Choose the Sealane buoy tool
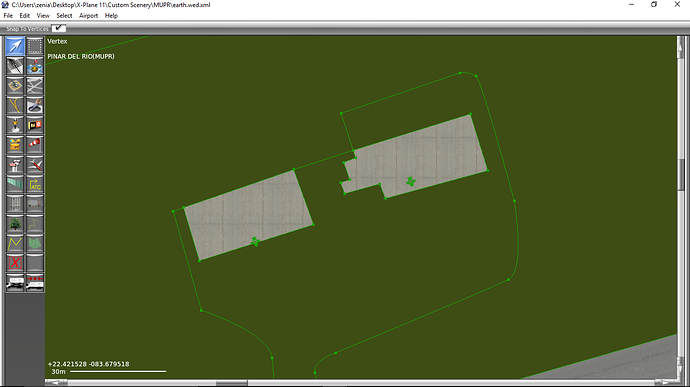This screenshot has height=387, width=690. click(35, 66)
